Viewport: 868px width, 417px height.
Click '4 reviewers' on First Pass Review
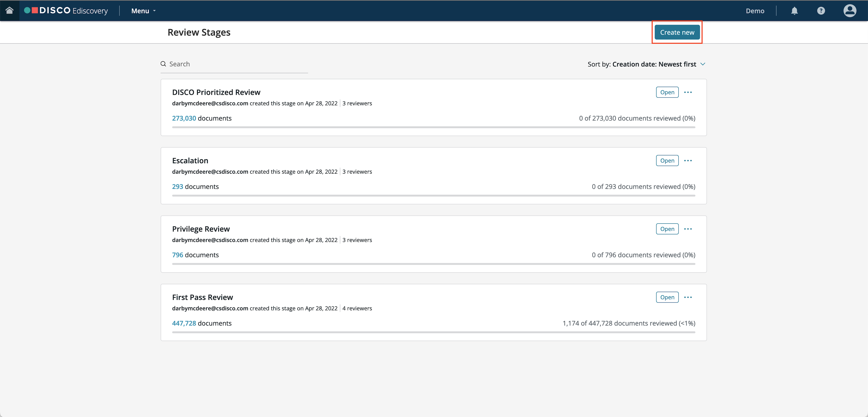[357, 308]
